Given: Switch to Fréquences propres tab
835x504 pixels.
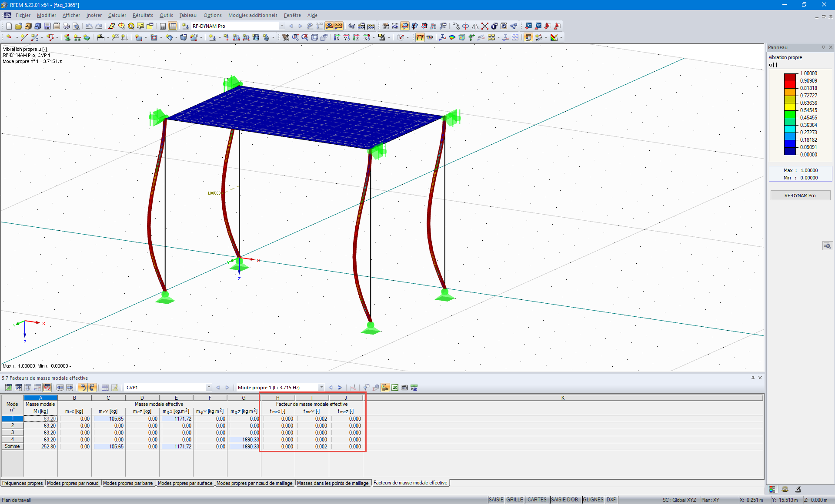Looking at the screenshot, I should pyautogui.click(x=23, y=483).
